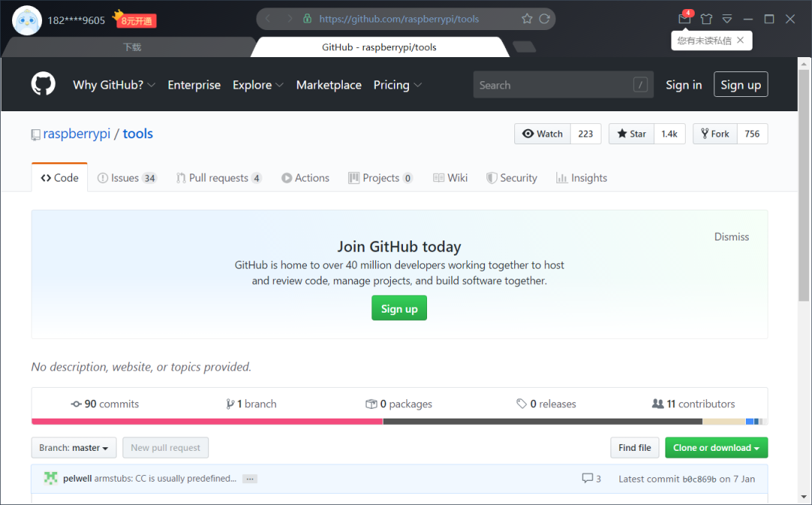
Task: Switch to Issues tab
Action: tap(127, 178)
